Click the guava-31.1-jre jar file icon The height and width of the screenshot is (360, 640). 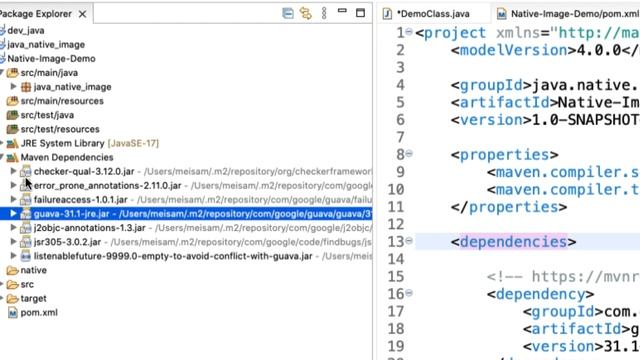26,214
